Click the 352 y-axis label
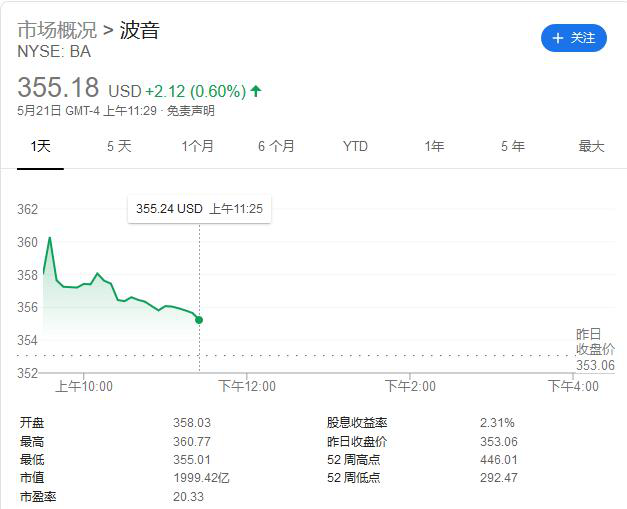 (x=27, y=373)
